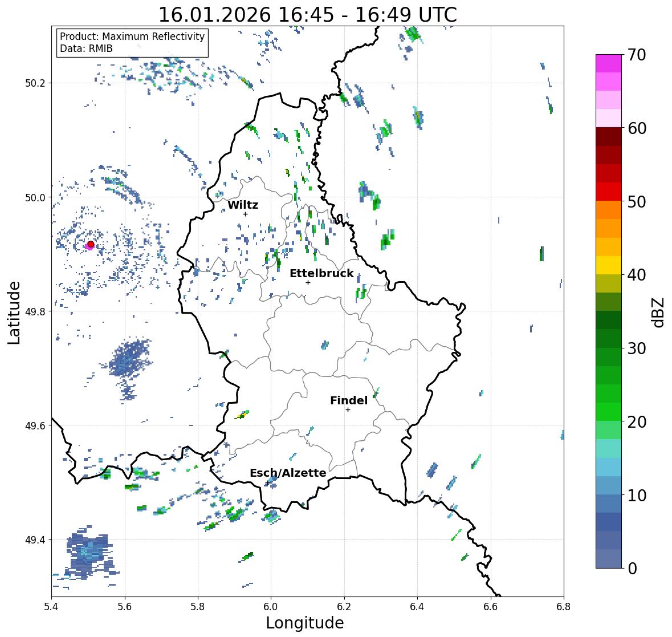This screenshot has height=637, width=672.
Task: Select the Findel city label
Action: click(348, 400)
